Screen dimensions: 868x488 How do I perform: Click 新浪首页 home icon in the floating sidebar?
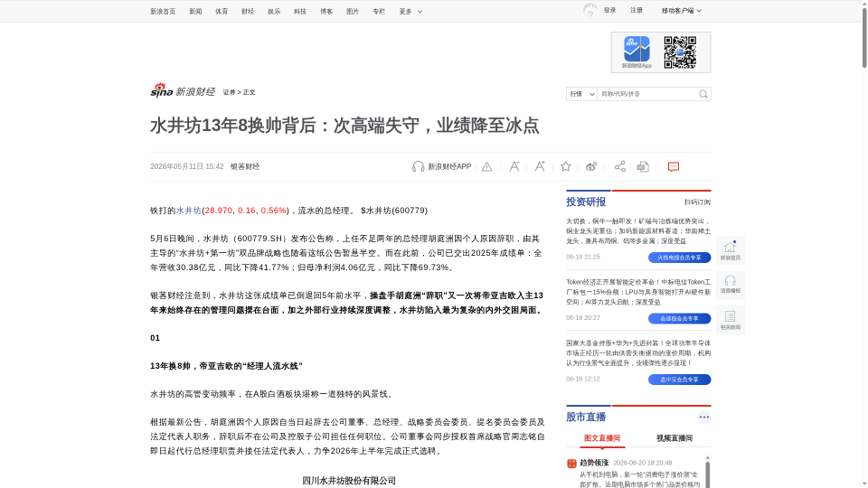click(731, 250)
